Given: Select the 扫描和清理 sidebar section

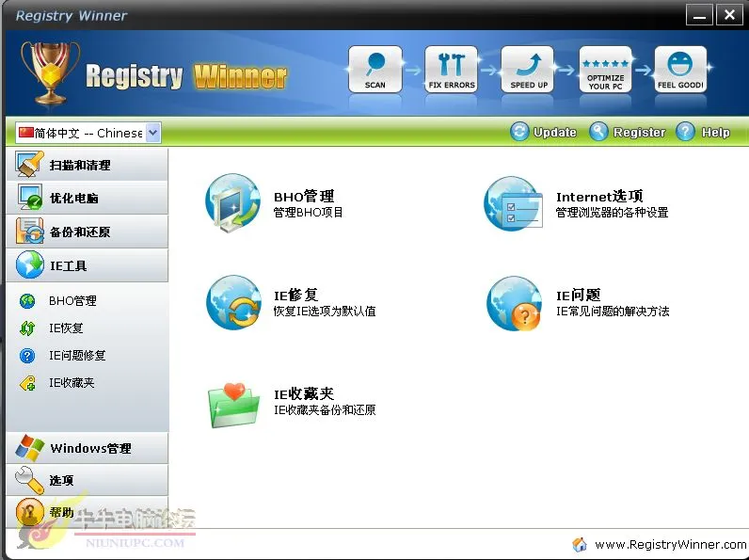Looking at the screenshot, I should point(87,164).
